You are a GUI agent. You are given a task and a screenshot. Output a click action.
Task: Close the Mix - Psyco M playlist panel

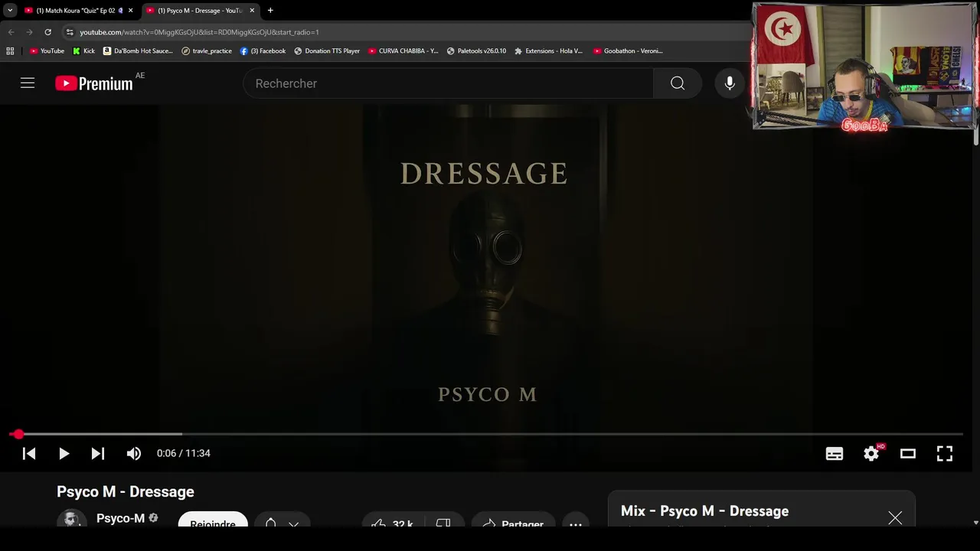[895, 518]
